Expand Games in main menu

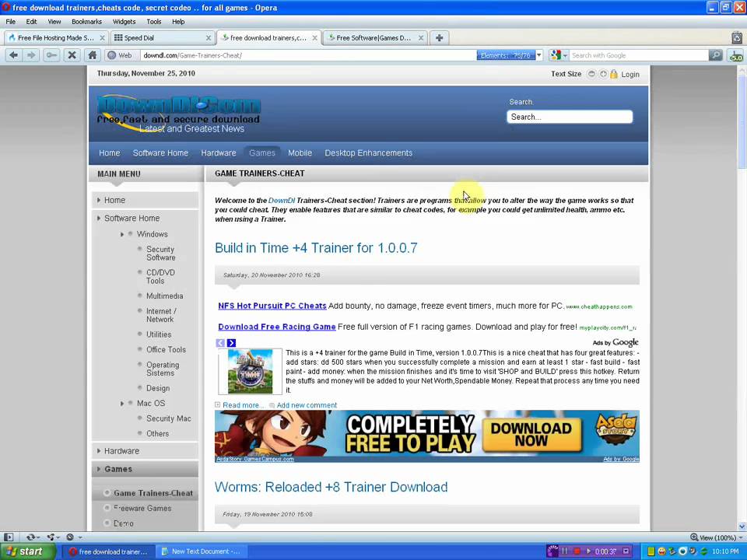tap(145, 469)
